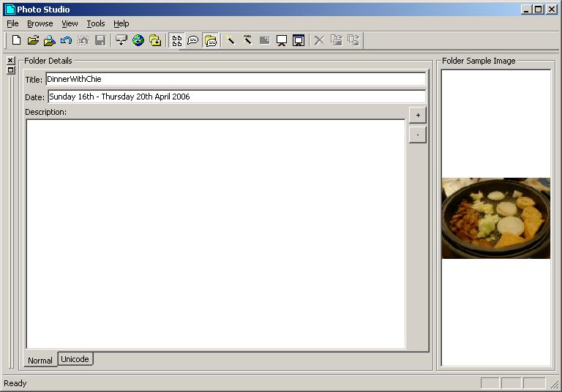The image size is (562, 392).
Task: Maximize the Photo Studio window
Action: pyautogui.click(x=539, y=10)
